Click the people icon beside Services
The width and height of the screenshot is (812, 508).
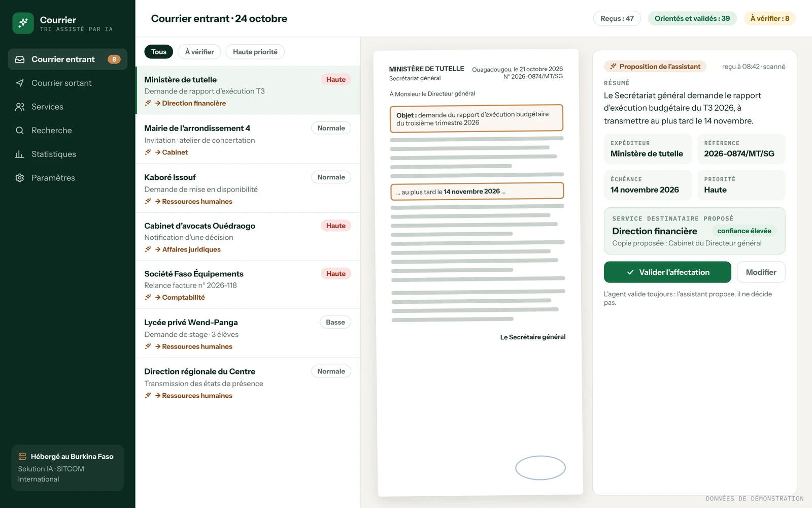pos(20,107)
